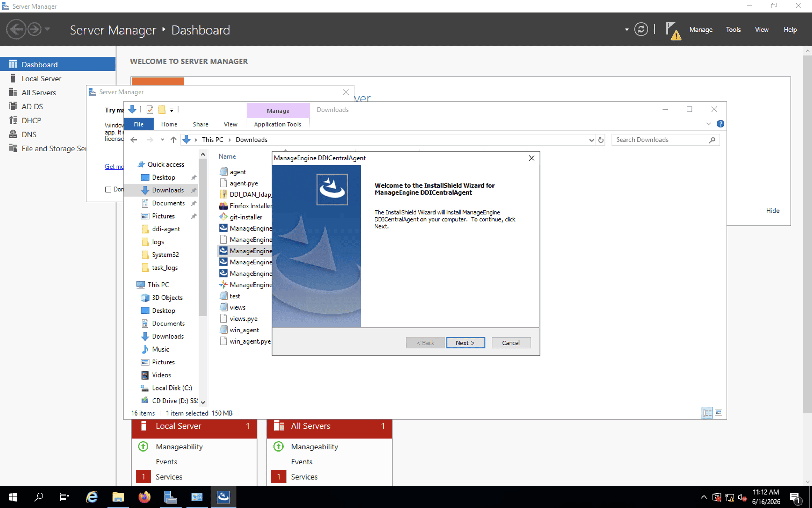Open recent locations dropdown in Explorer
Image resolution: width=812 pixels, height=508 pixels.
(x=162, y=140)
